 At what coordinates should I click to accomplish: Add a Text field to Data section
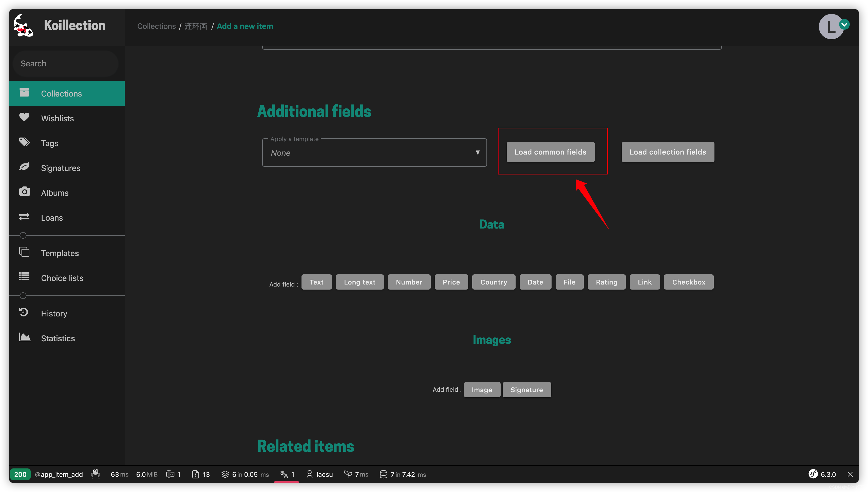pos(316,281)
